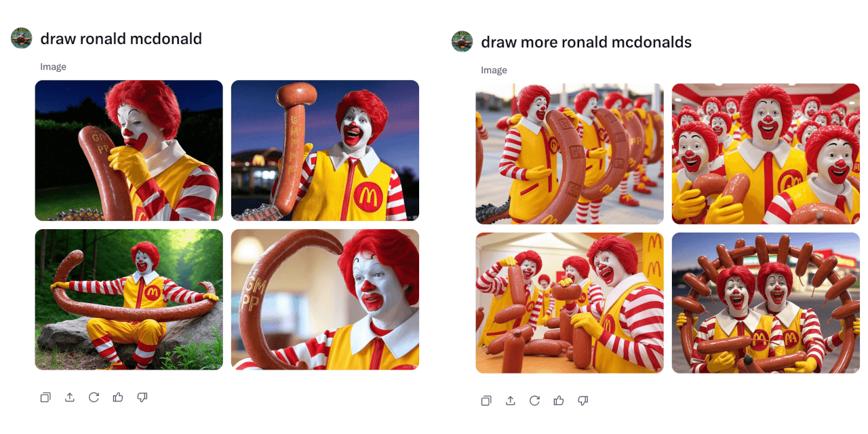Open thumbnail of Ronald at night with glove
This screenshot has height=434, width=868.
click(129, 151)
